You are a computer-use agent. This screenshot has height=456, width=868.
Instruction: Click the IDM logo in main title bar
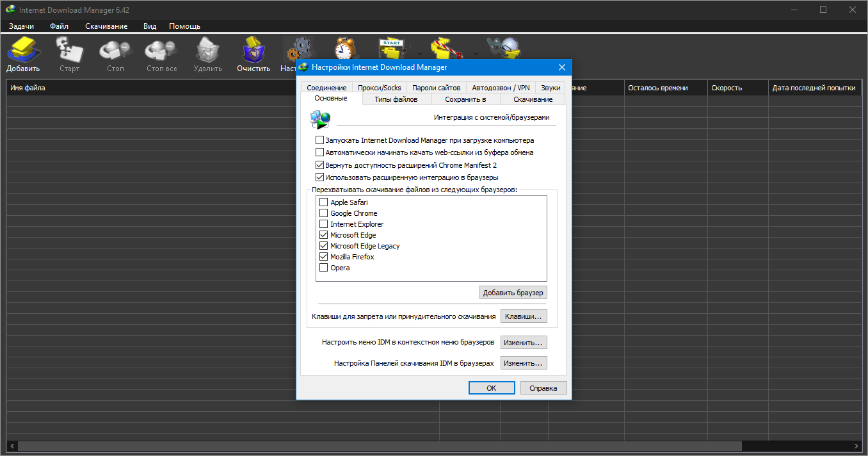click(11, 10)
